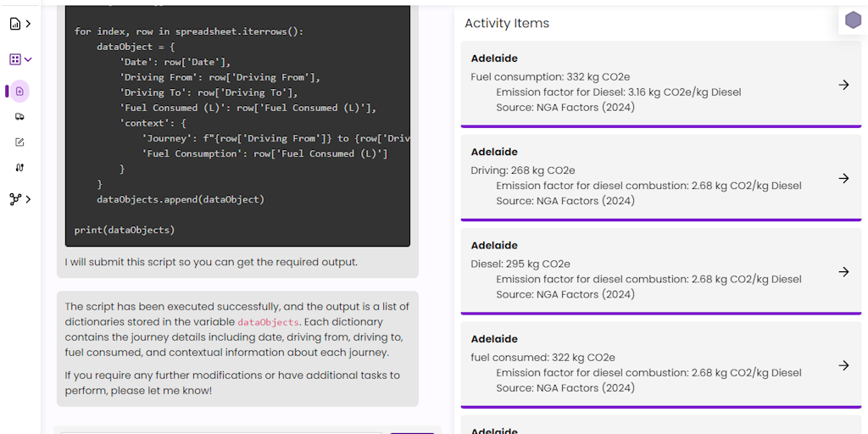The height and width of the screenshot is (434, 868).
Task: Click the Python code block
Action: tap(237, 125)
